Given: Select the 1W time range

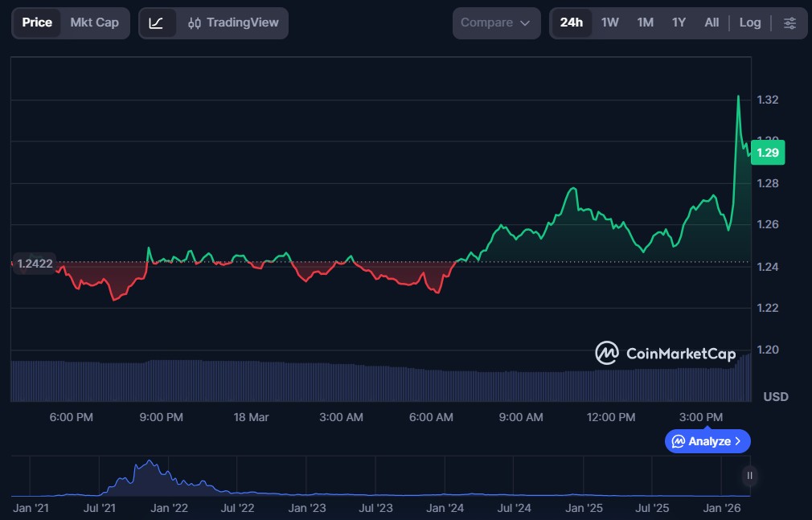Looking at the screenshot, I should (x=610, y=23).
